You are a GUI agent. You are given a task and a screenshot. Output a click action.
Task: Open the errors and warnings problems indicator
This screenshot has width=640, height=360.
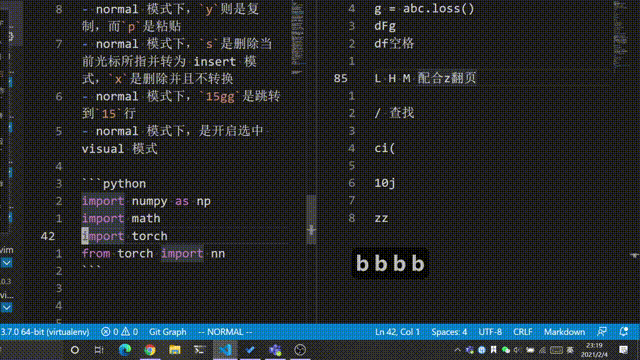coord(119,332)
